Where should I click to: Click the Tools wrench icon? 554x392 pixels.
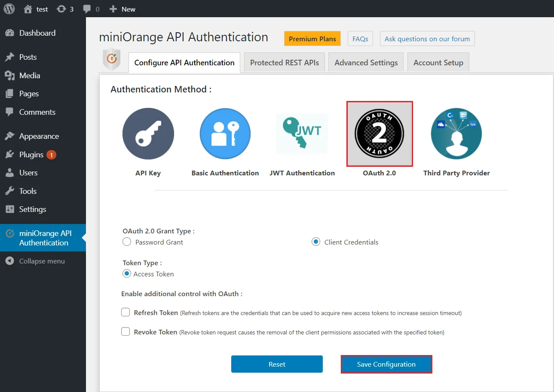9,191
